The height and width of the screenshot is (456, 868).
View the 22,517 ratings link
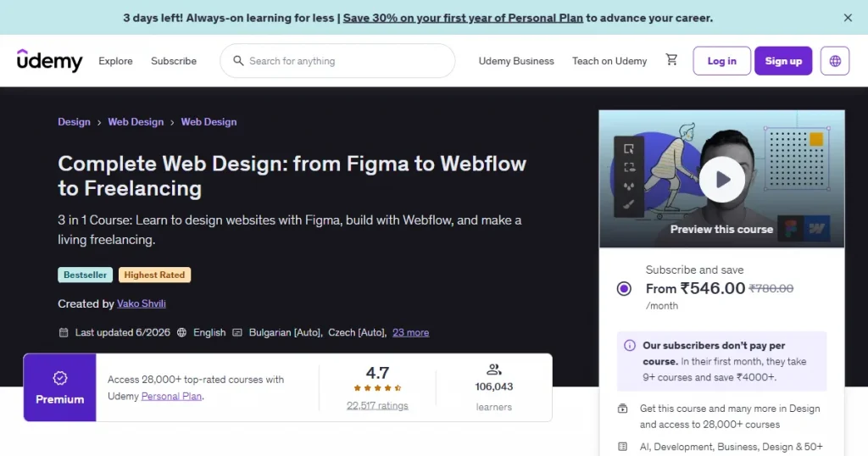click(377, 406)
